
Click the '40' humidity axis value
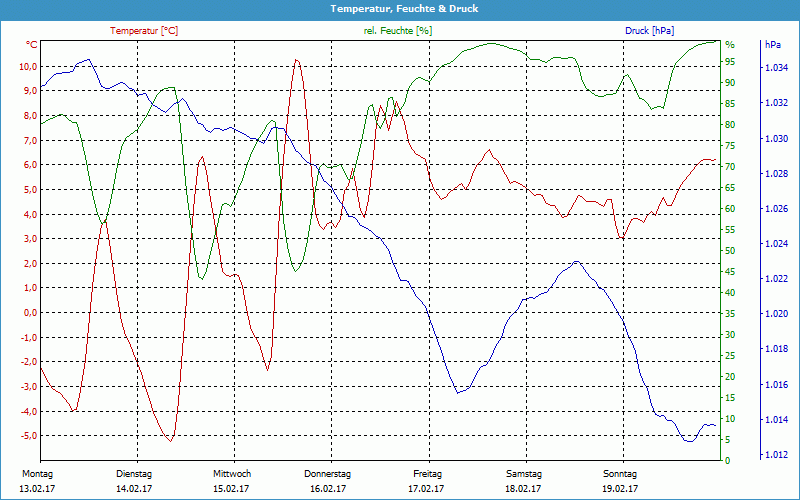pyautogui.click(x=730, y=293)
